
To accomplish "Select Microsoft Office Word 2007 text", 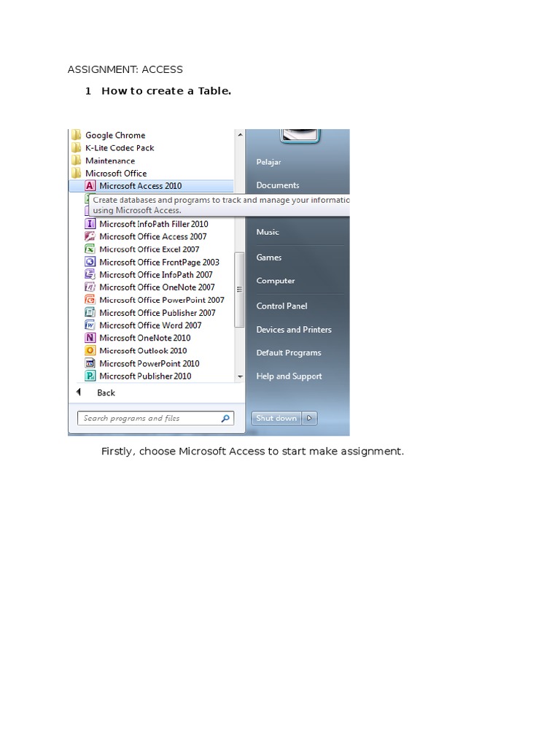I will tap(150, 325).
